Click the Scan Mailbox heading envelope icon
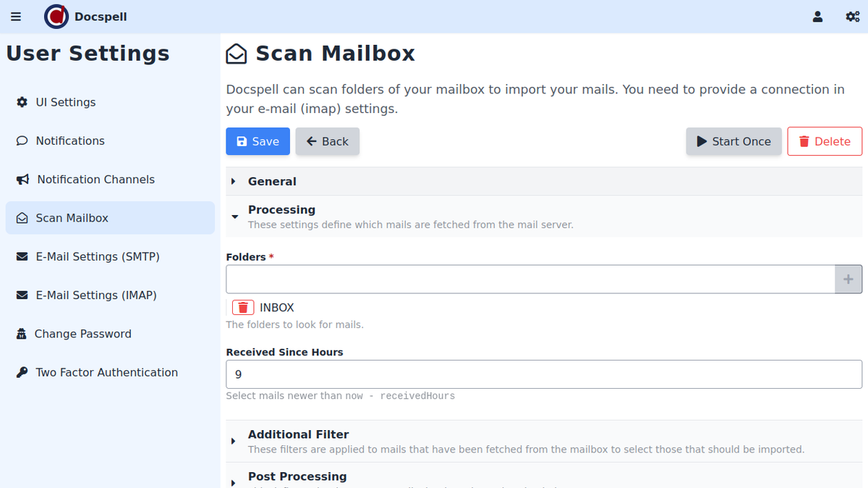868x488 pixels. pyautogui.click(x=237, y=54)
